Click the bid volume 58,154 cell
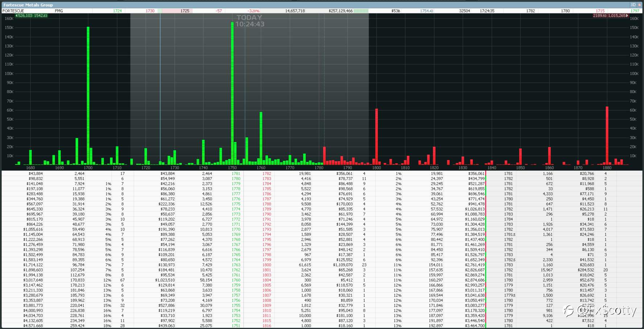Image resolution: width=644 pixels, height=329 pixels. [206, 280]
